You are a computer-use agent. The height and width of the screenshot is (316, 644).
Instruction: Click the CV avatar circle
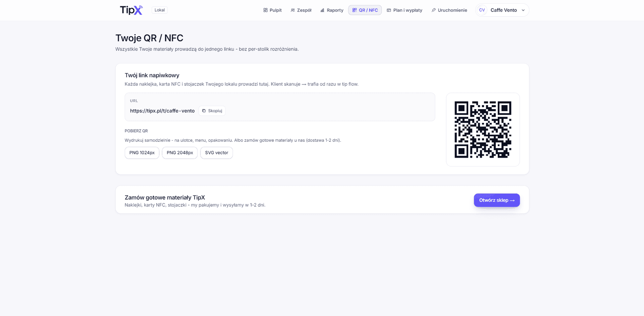pyautogui.click(x=482, y=10)
